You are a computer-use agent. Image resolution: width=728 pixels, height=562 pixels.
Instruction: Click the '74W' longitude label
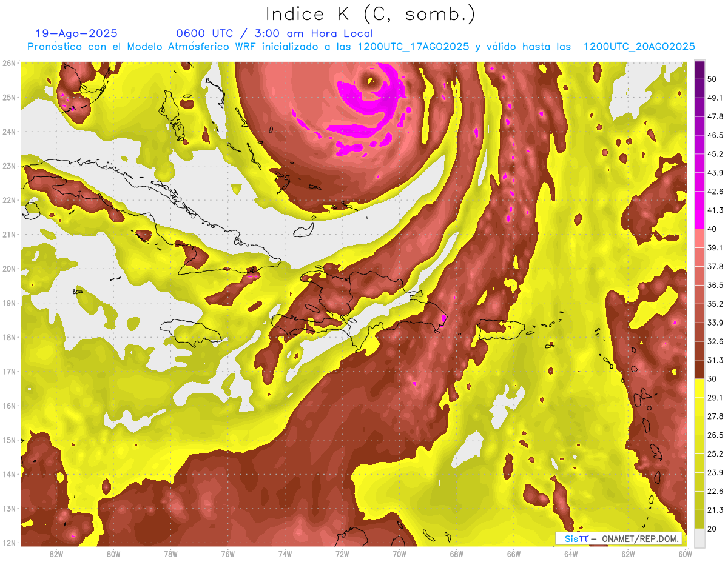[285, 554]
